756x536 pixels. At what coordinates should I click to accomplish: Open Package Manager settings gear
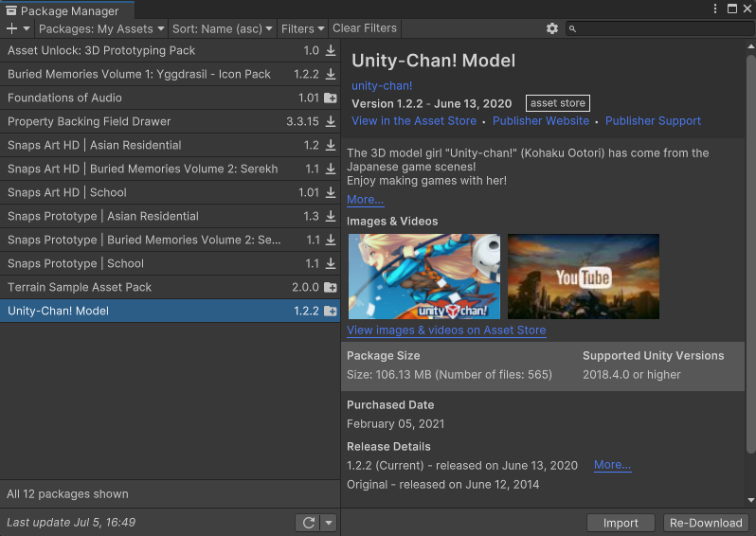[552, 28]
